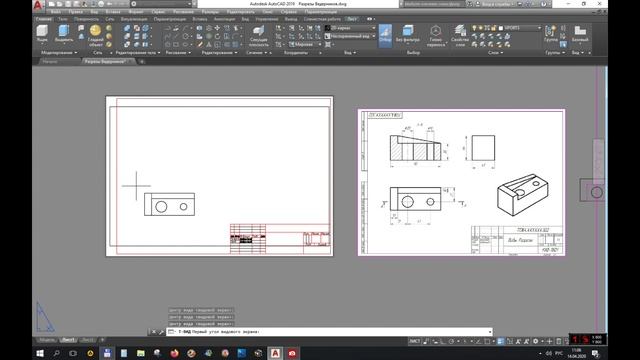Click Undo arrow in quick access toolbar
Image resolution: width=640 pixels, height=360 pixels.
click(110, 4)
